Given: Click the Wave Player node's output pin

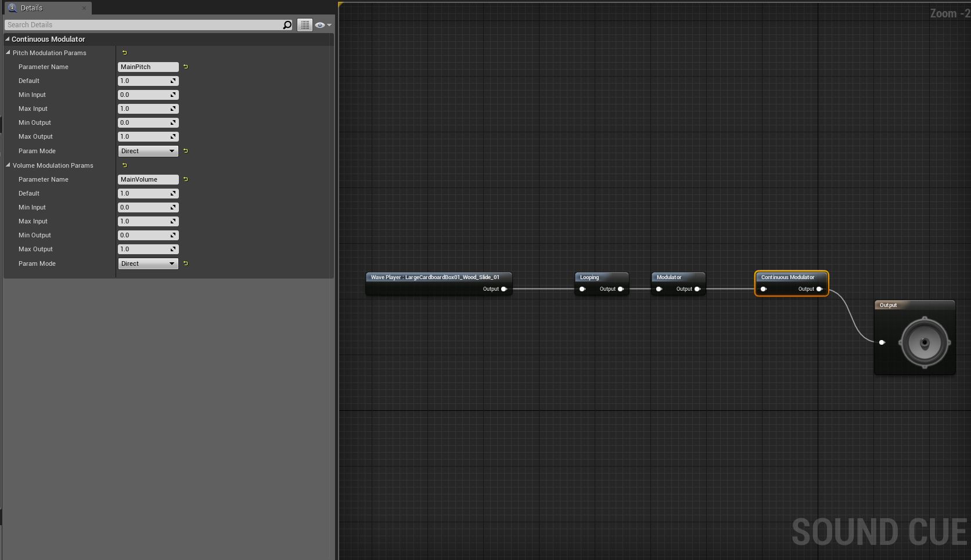Looking at the screenshot, I should pos(504,289).
